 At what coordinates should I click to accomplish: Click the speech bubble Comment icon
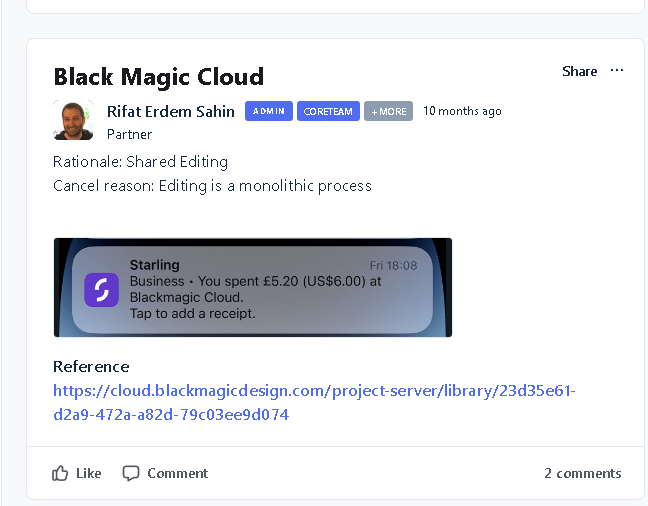point(131,473)
